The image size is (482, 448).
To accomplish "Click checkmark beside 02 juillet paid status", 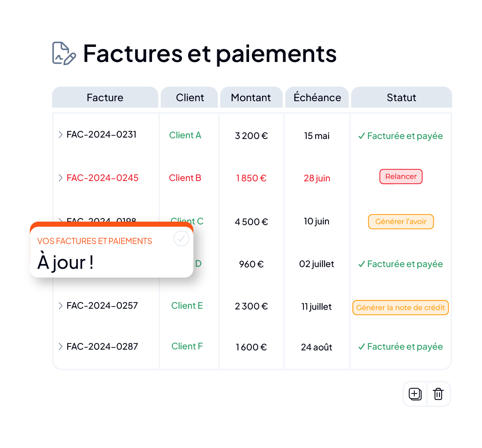I will pyautogui.click(x=362, y=264).
